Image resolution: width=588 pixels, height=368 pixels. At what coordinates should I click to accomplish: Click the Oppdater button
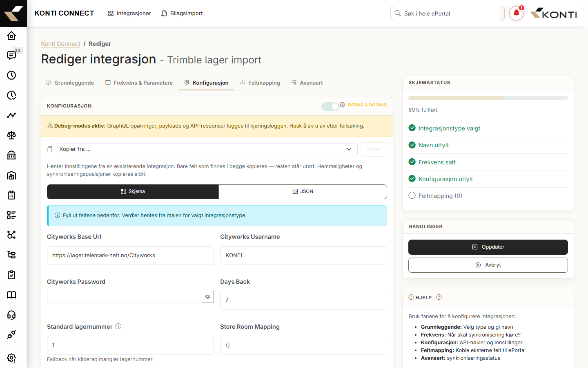coord(488,247)
